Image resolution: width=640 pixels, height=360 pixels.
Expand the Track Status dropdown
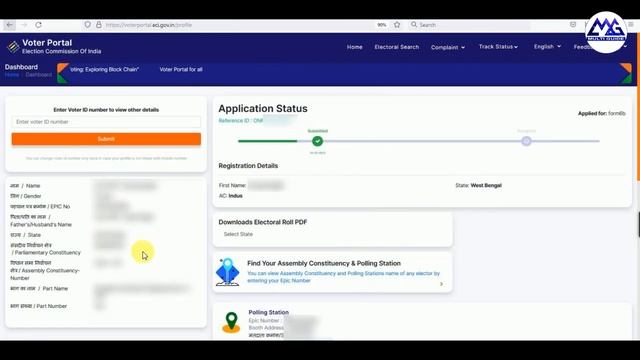coord(498,47)
